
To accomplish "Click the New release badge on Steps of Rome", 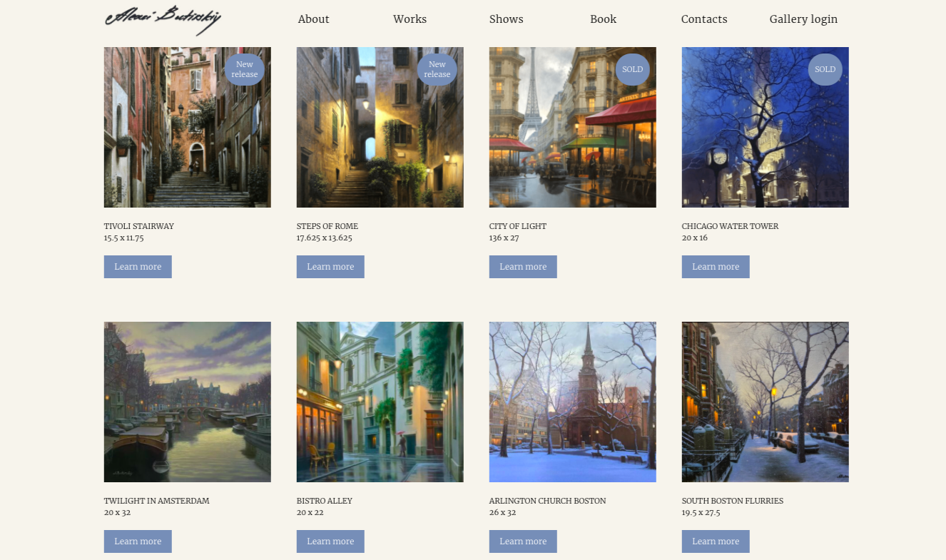I will point(437,69).
